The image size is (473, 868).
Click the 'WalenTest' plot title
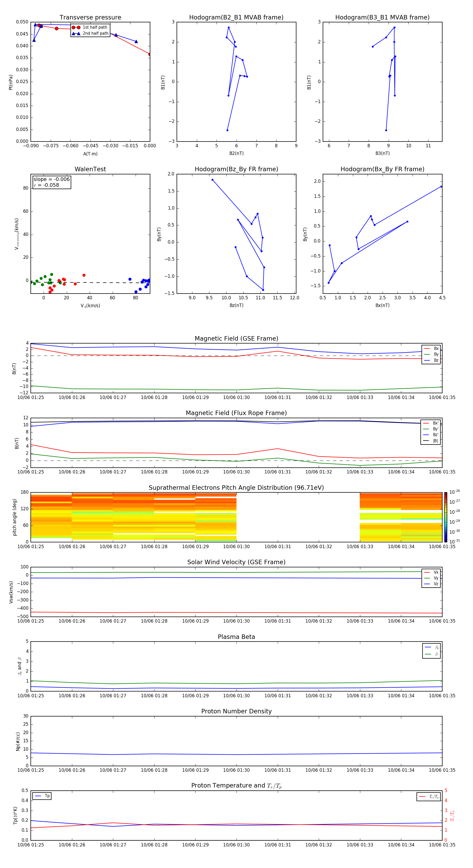point(90,169)
